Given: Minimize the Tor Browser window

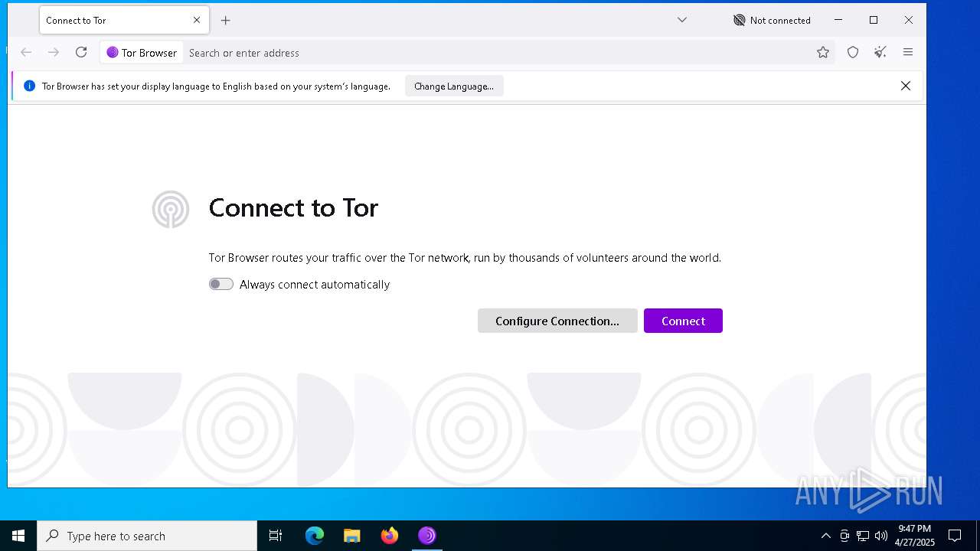Looking at the screenshot, I should click(838, 20).
